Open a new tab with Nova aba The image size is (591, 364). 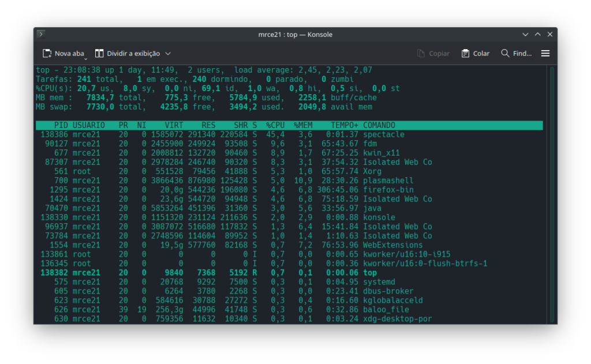coord(63,54)
